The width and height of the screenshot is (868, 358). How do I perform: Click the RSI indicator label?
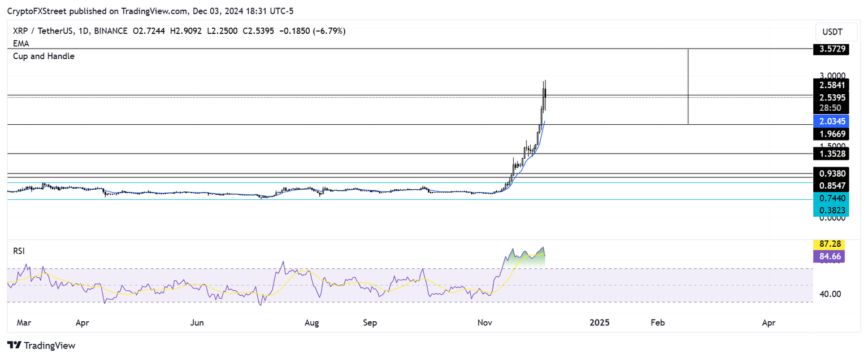[19, 251]
